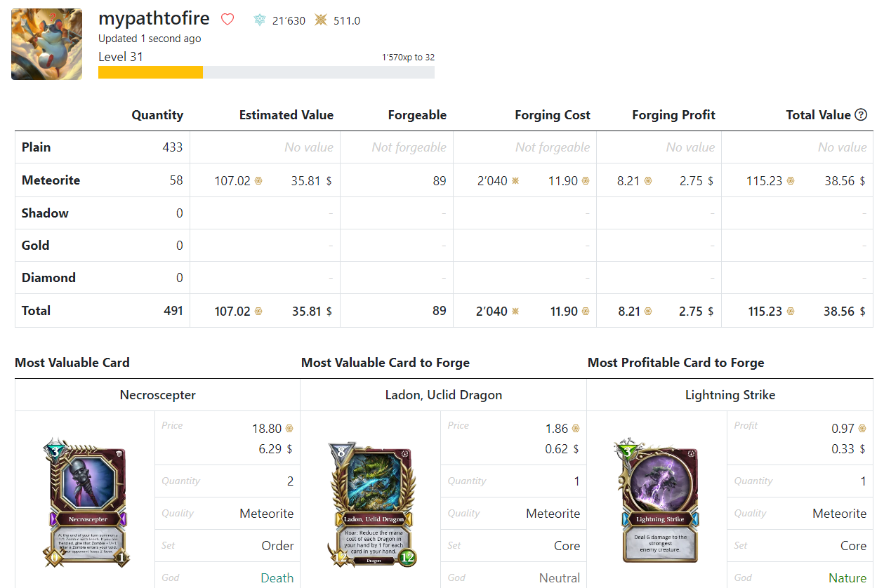Open the Lightning Strike title link
This screenshot has height=588, width=884.
click(x=730, y=395)
